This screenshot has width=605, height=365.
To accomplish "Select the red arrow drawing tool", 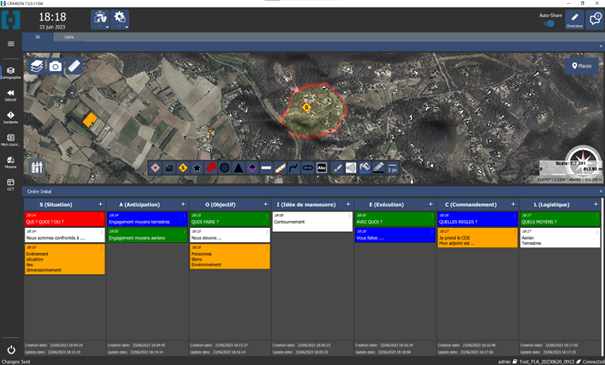I will (211, 168).
